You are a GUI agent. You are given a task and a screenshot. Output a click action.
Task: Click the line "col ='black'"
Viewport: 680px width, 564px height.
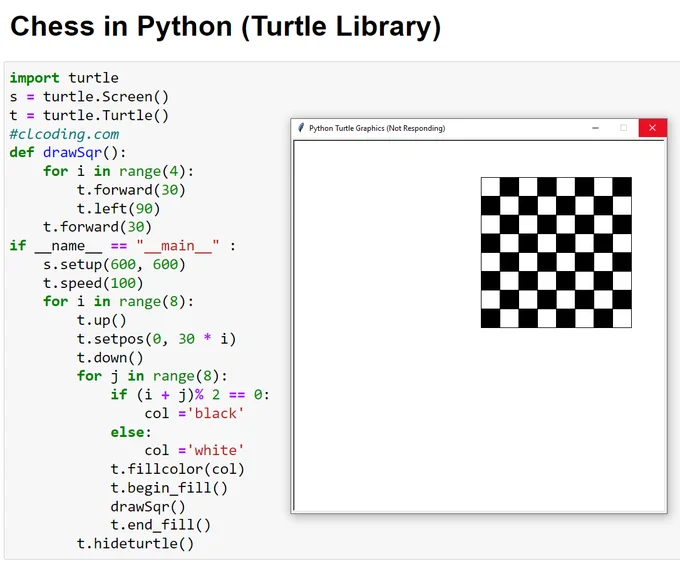tap(194, 413)
